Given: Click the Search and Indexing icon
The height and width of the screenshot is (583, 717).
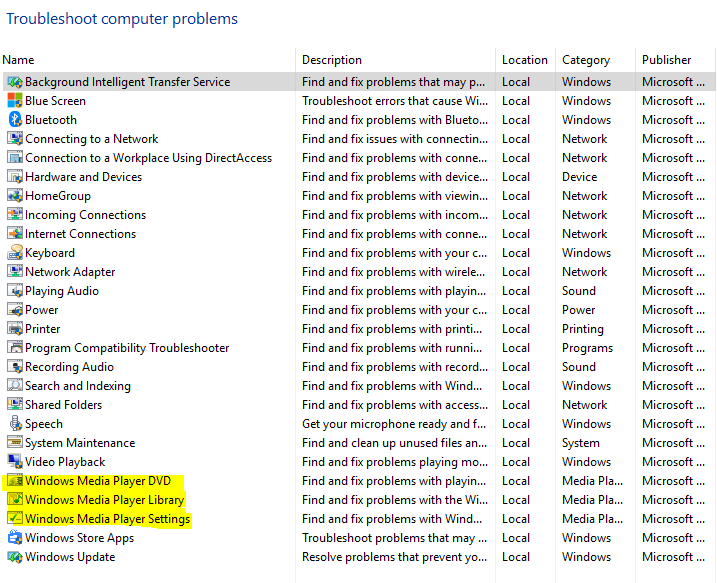Looking at the screenshot, I should pos(15,385).
